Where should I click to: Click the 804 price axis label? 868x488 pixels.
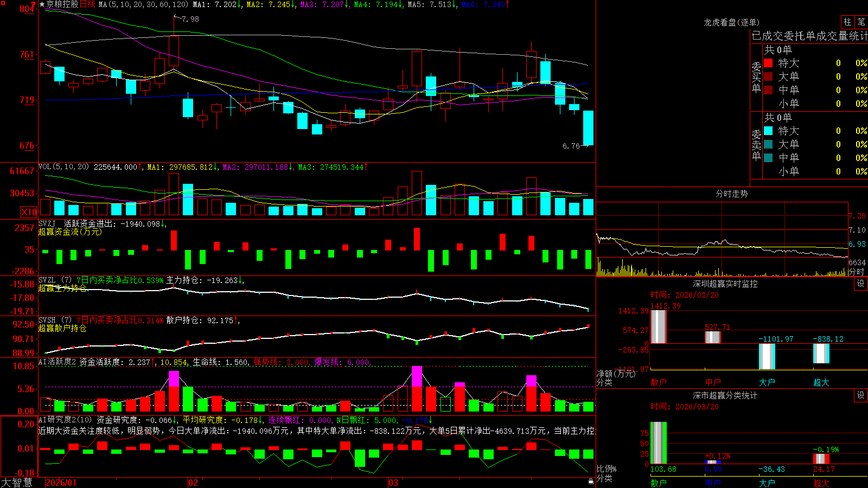tap(27, 9)
